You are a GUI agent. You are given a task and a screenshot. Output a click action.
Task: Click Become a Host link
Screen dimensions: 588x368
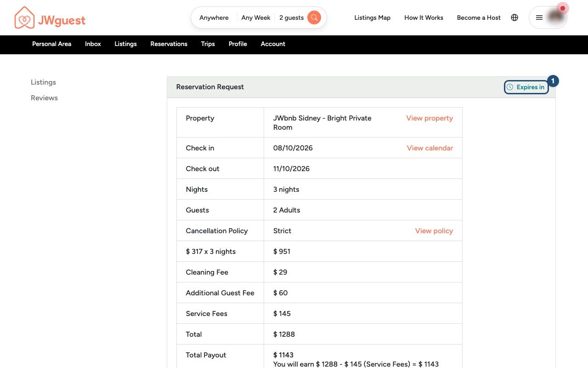coord(479,17)
